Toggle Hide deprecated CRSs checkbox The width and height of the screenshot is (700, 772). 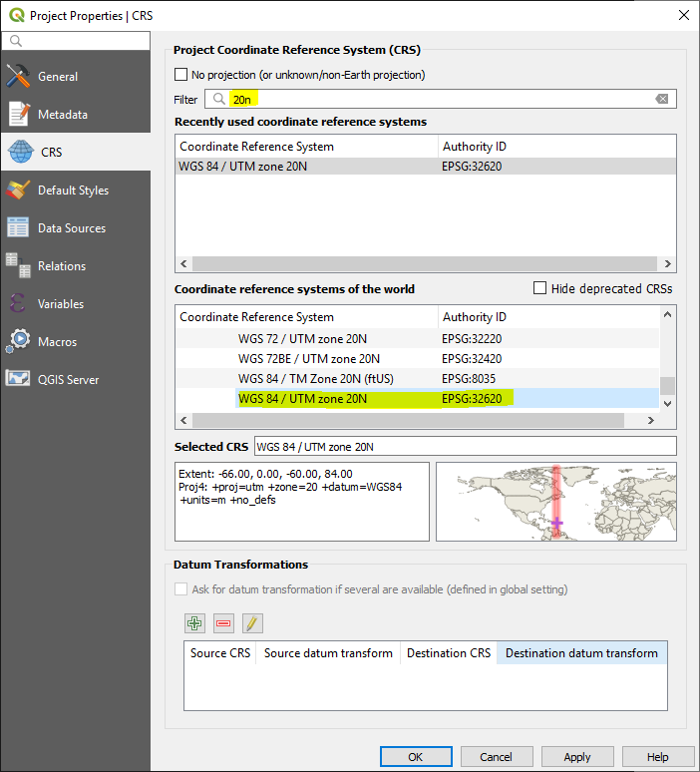(539, 288)
